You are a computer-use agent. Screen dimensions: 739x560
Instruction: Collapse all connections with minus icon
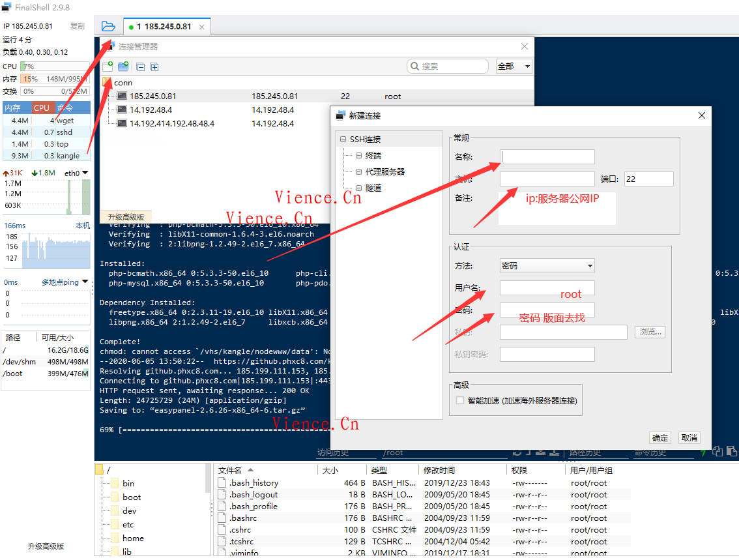tap(140, 66)
